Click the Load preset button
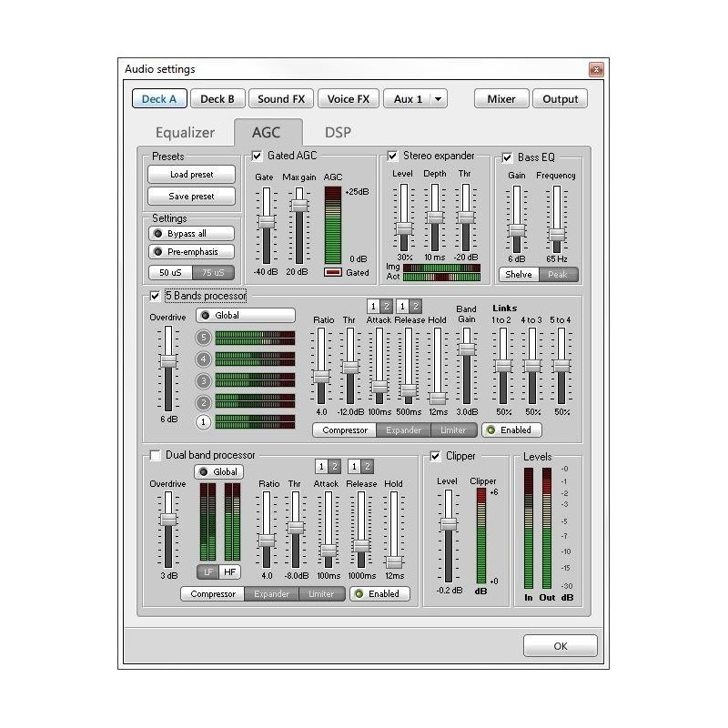 pyautogui.click(x=191, y=174)
